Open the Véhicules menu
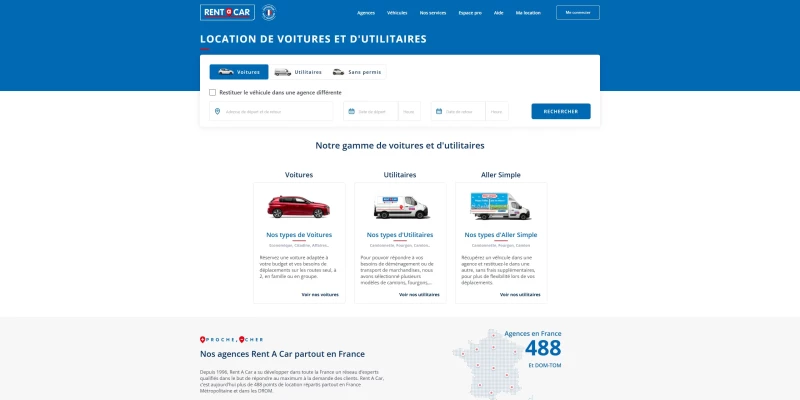This screenshot has width=800, height=400. (397, 13)
